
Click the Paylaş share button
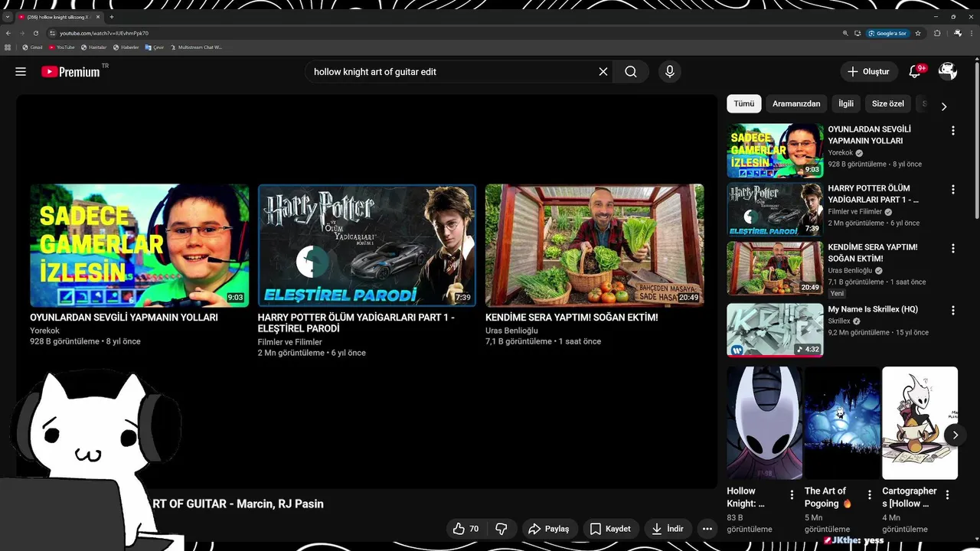pyautogui.click(x=549, y=529)
